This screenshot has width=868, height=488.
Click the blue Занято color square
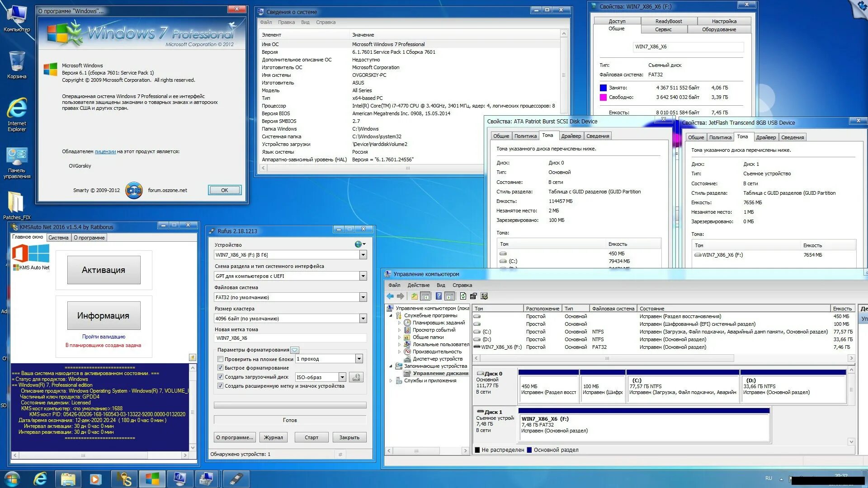603,88
